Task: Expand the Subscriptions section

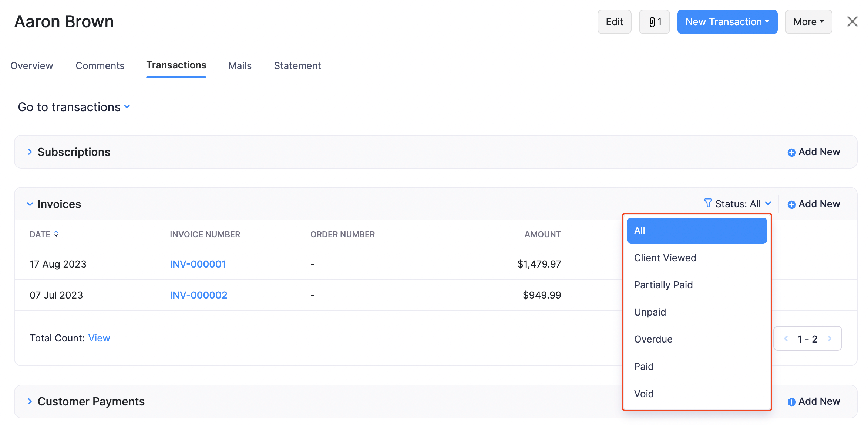Action: pyautogui.click(x=30, y=152)
